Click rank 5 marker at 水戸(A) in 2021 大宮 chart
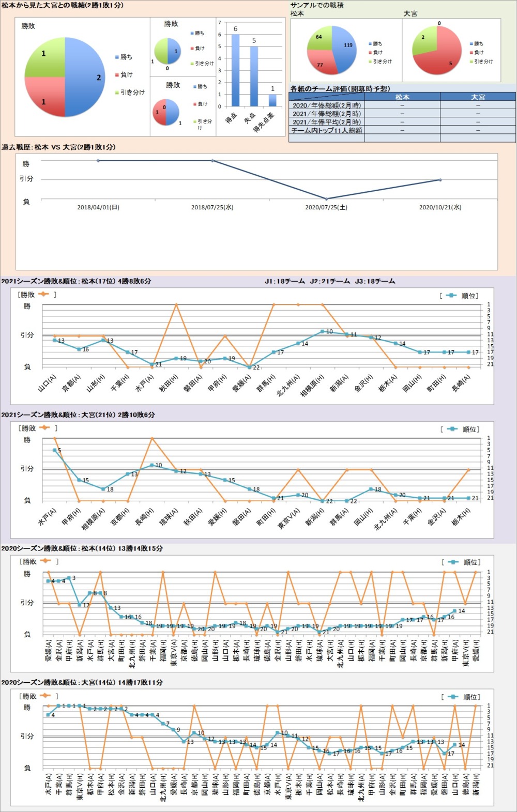 (54, 450)
